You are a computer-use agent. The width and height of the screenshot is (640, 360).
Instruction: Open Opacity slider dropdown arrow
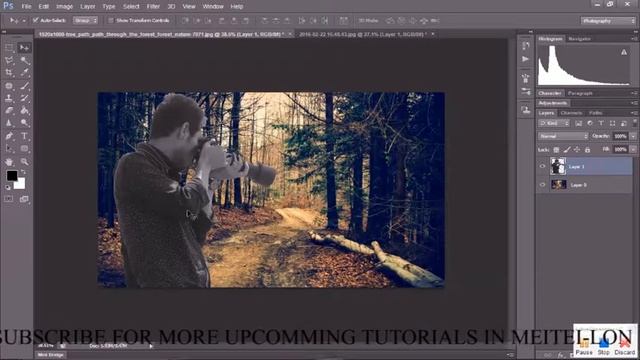tap(633, 136)
